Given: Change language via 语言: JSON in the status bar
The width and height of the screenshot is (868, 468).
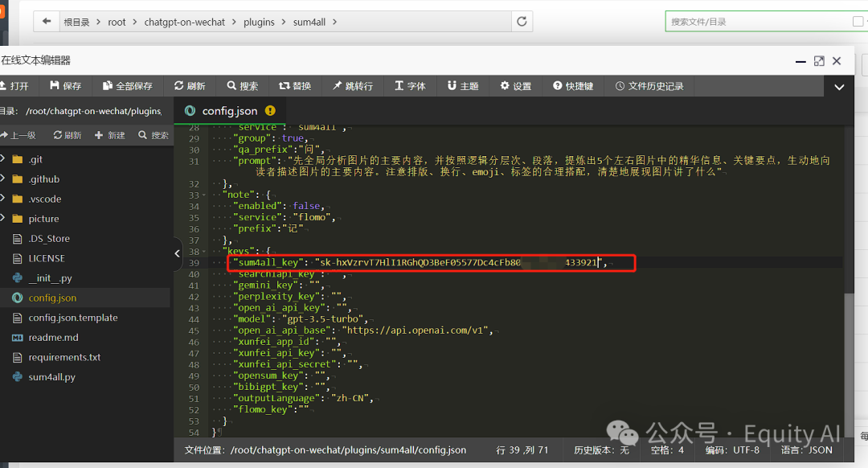Looking at the screenshot, I should (x=807, y=450).
